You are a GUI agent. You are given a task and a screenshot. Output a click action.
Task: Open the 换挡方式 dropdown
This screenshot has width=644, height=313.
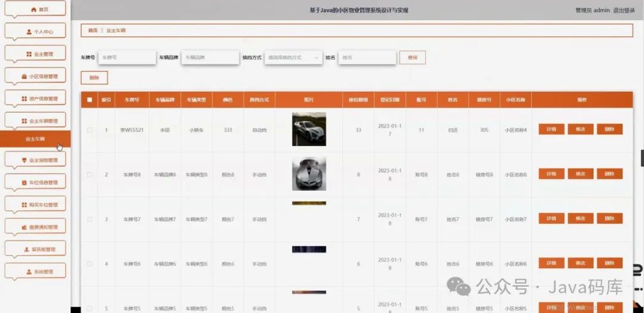pyautogui.click(x=293, y=57)
